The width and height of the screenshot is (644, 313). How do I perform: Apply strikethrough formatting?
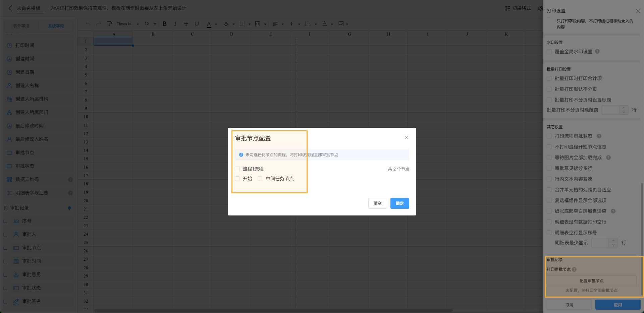point(186,24)
